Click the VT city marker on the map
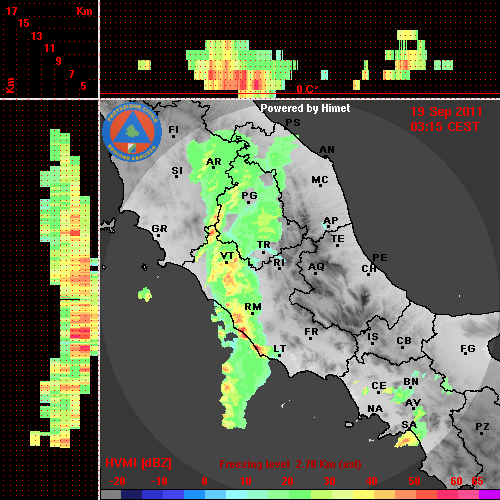Viewport: 500px width, 500px height. coord(227,263)
